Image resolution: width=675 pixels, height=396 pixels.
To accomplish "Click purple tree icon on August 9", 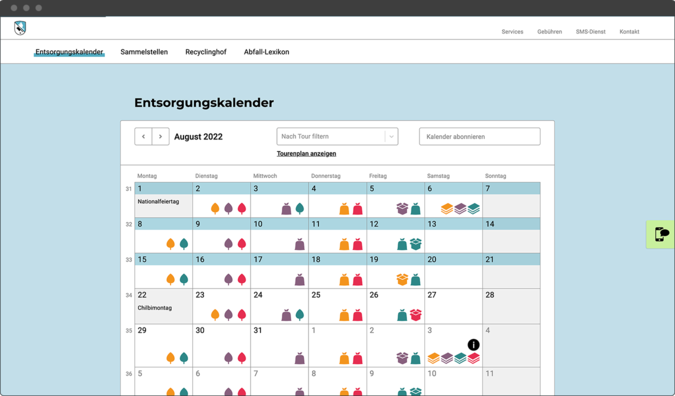I will tap(229, 244).
